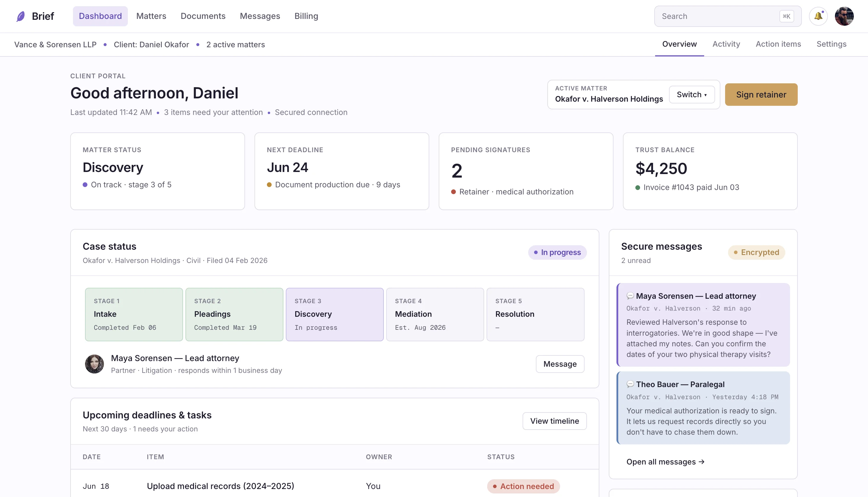Click 'Retainer · medical authorization' text
Screen dimensions: 868x497
pos(516,192)
